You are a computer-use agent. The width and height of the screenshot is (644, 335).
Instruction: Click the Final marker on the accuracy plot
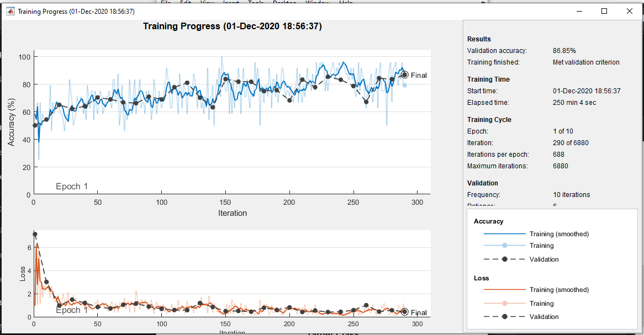tap(404, 75)
